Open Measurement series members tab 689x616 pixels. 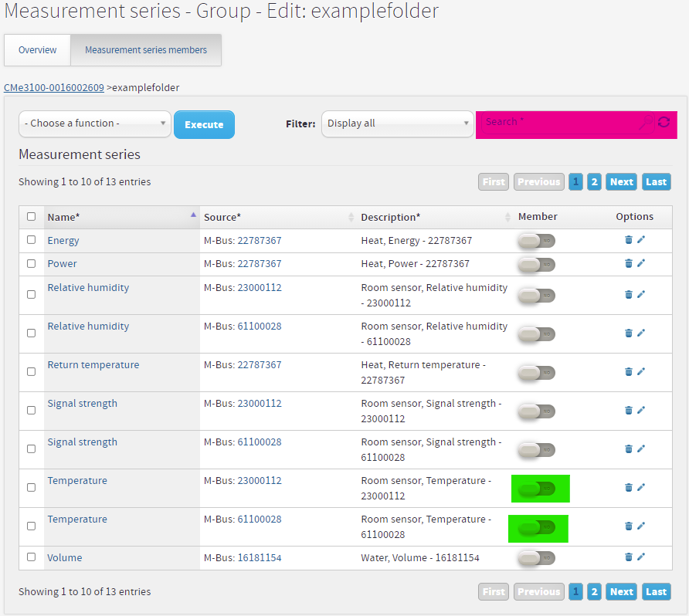point(146,50)
